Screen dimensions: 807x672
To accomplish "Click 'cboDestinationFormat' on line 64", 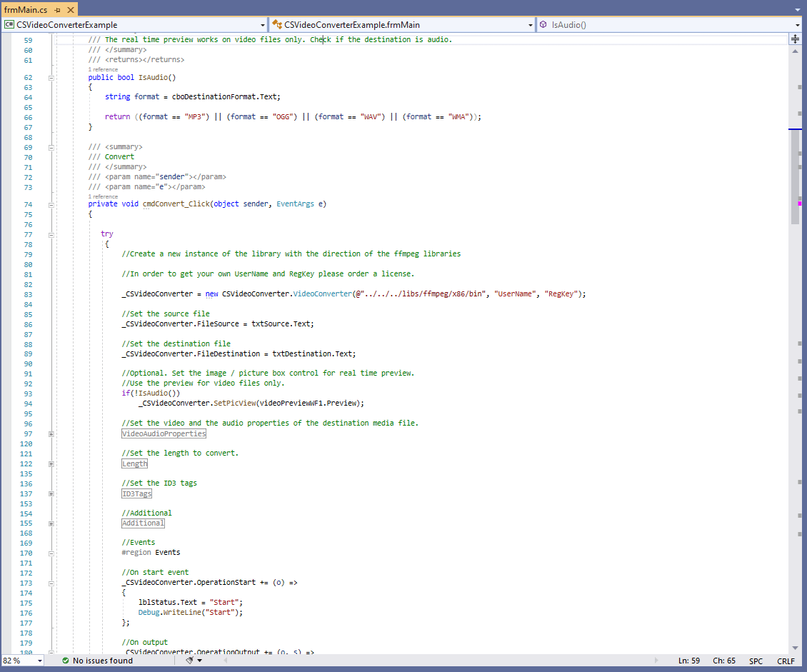I will [214, 96].
